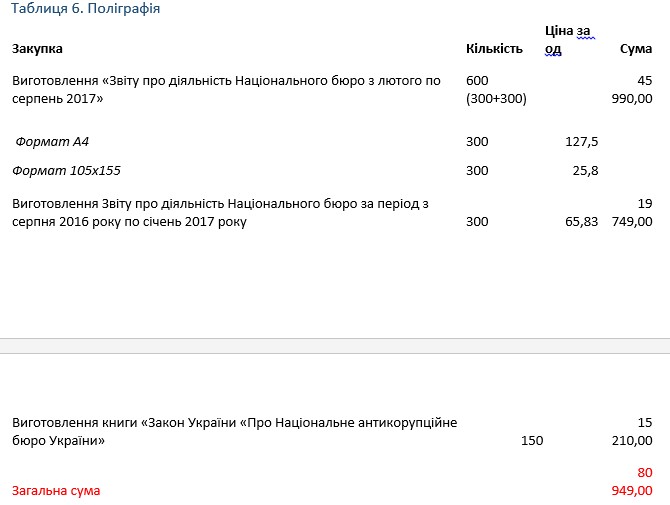Click the book row "Закон України «Про Національне антикорупційне бюро»"
The image size is (670, 505).
tap(234, 431)
